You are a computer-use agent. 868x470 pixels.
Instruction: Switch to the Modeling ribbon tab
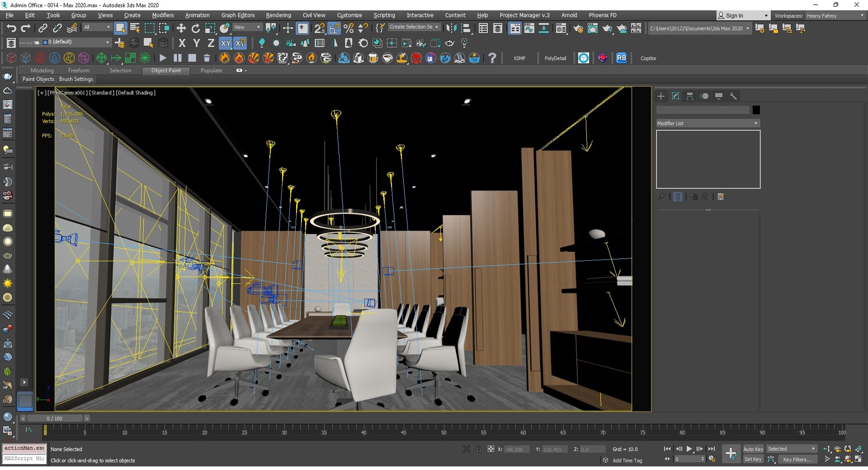42,70
